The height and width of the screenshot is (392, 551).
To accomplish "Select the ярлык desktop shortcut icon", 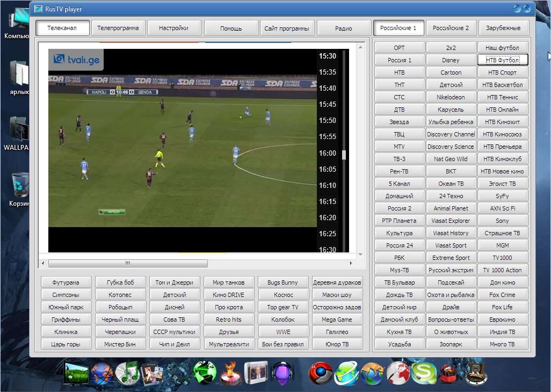I will tap(18, 72).
